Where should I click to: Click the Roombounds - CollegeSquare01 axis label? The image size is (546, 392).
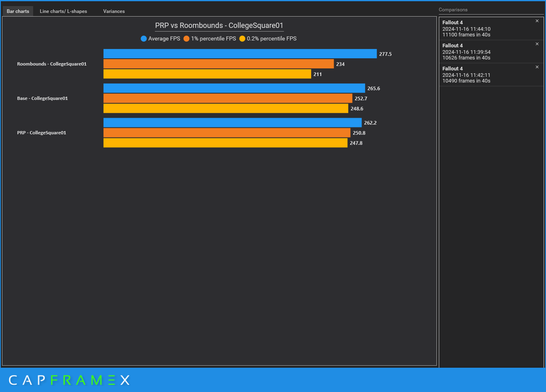pos(52,64)
